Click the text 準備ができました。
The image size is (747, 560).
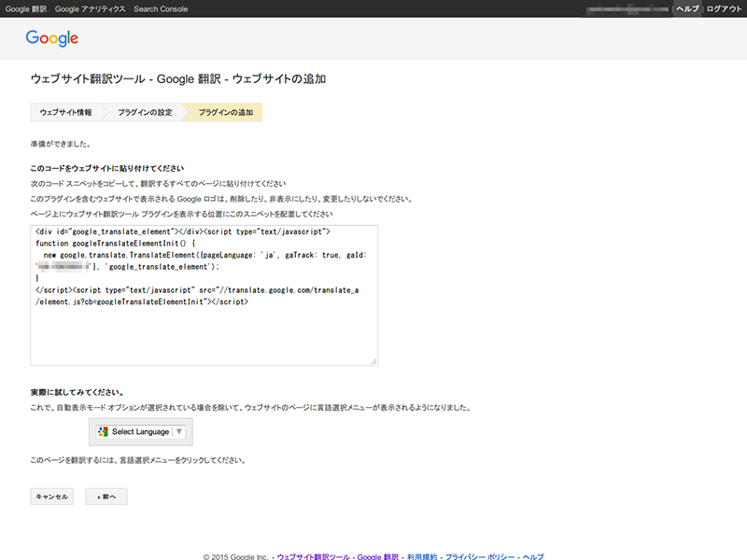point(61,144)
